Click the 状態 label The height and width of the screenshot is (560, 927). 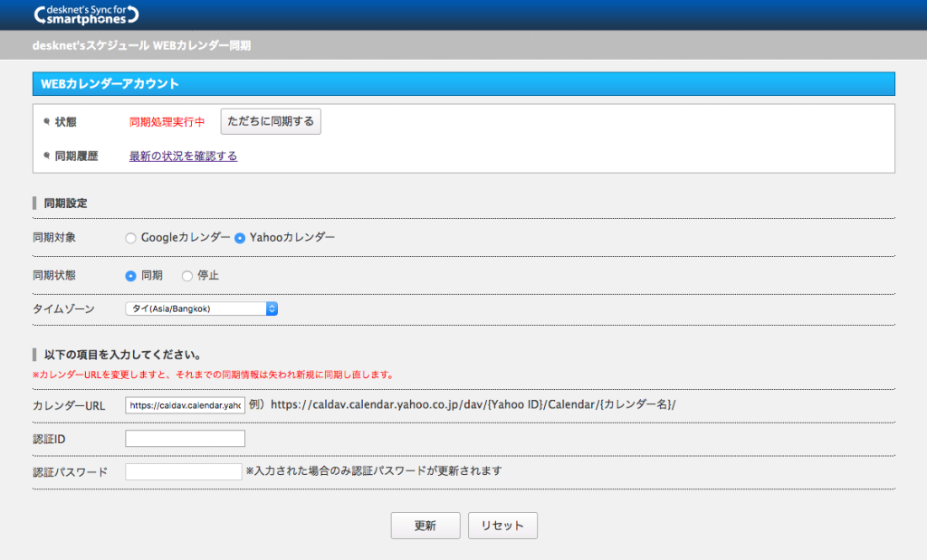(65, 122)
